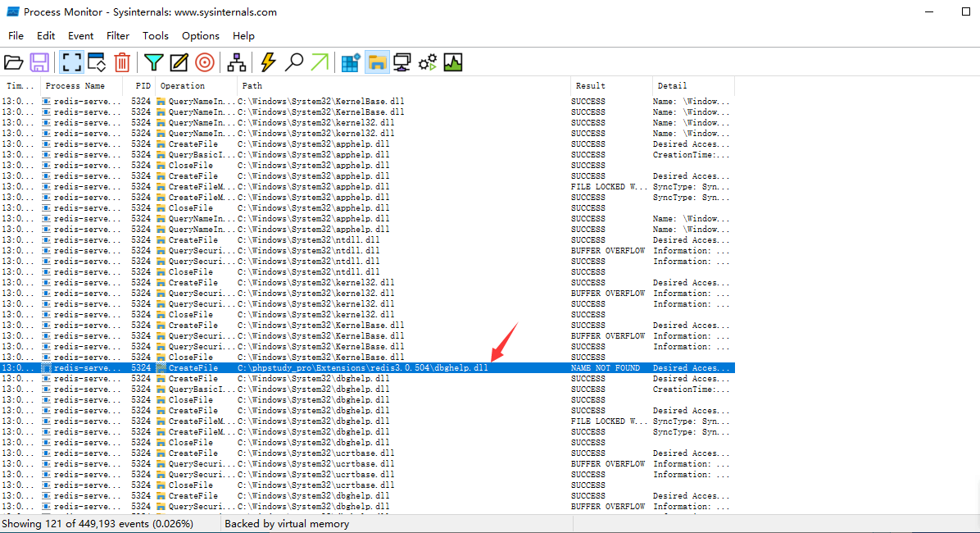Toggle Show Process and Thread Activity gears icon

428,62
